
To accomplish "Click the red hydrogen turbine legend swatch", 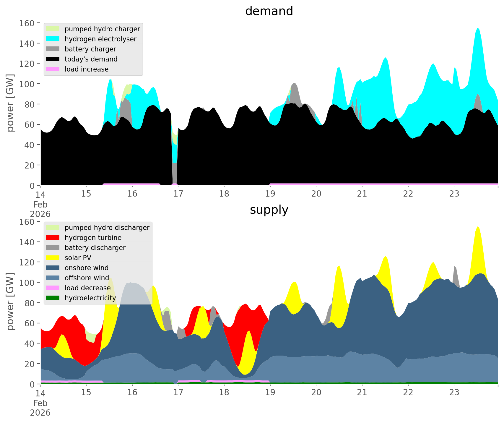I will pos(53,238).
